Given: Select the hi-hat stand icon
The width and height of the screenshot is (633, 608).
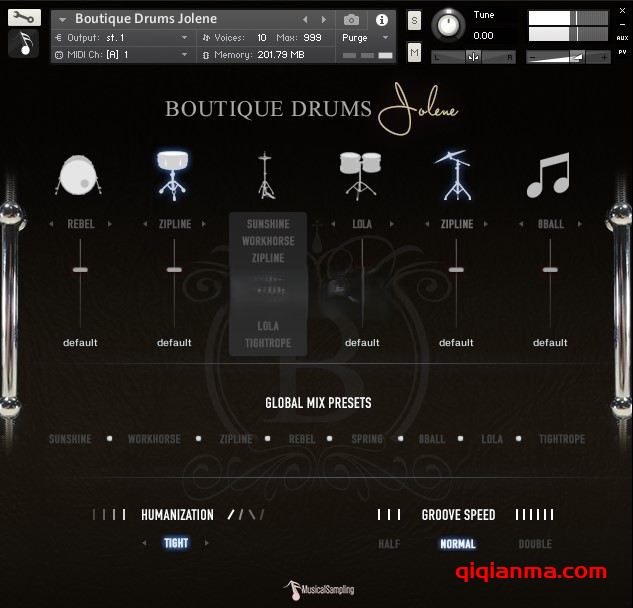Looking at the screenshot, I should pyautogui.click(x=266, y=176).
